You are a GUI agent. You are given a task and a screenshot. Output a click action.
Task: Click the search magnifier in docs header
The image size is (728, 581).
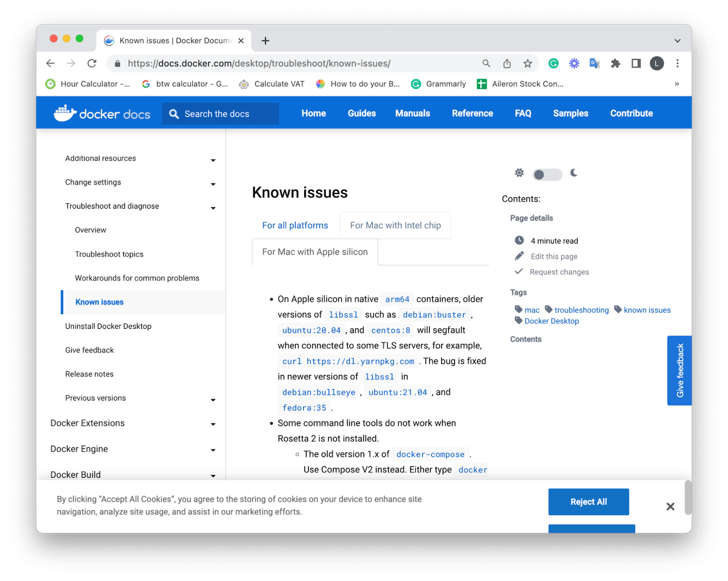click(x=174, y=114)
